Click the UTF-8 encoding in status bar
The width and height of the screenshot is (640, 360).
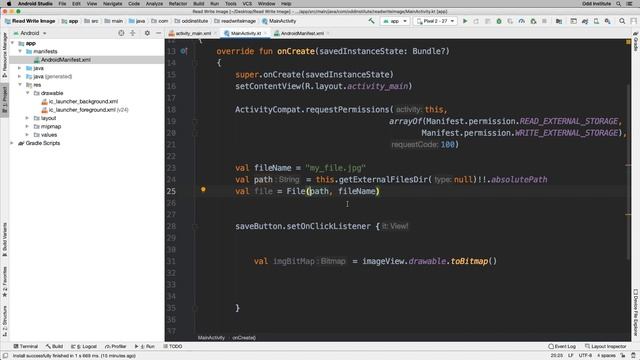pyautogui.click(x=585, y=356)
